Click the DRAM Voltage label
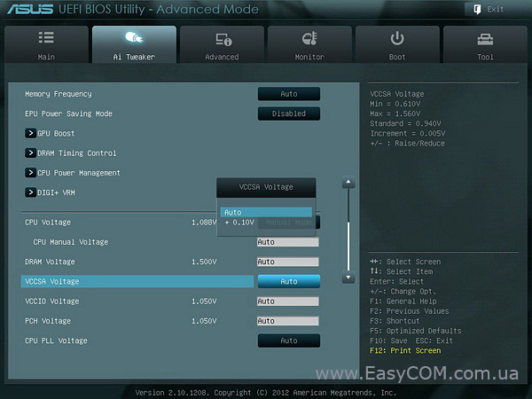This screenshot has width=532, height=399. coord(50,262)
